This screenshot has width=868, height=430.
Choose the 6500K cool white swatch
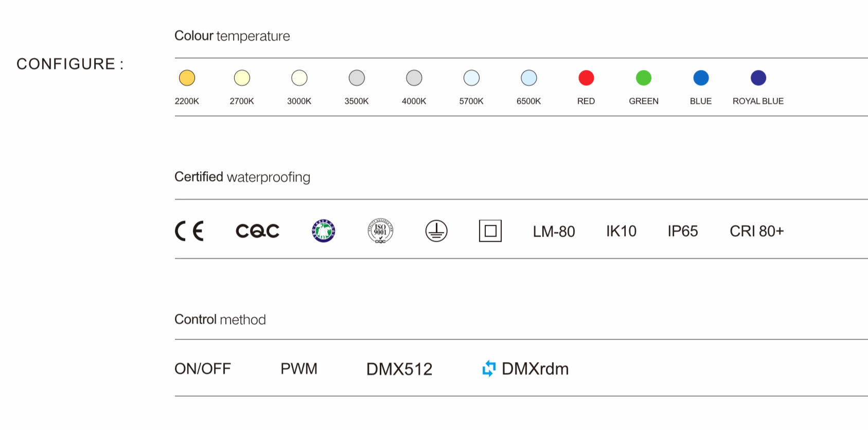[x=529, y=78]
